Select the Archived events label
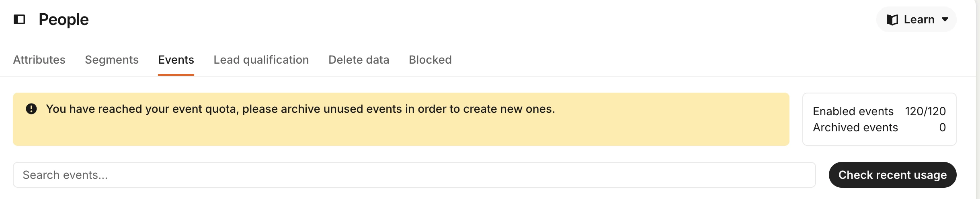This screenshot has width=980, height=199. tap(855, 127)
